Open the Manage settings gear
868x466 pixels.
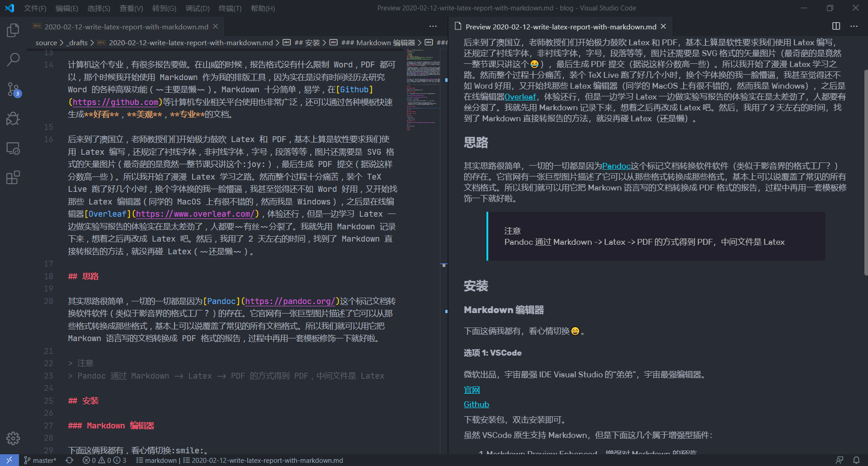point(13,438)
